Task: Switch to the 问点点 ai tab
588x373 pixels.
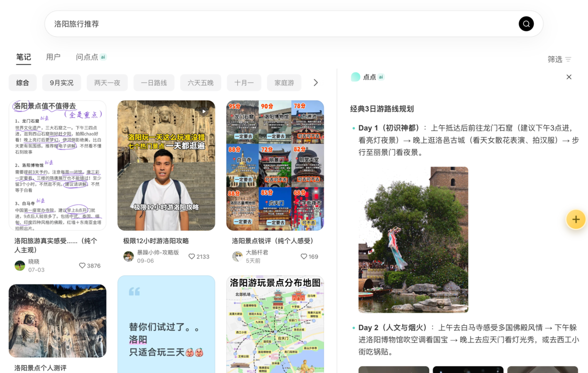Action: (x=91, y=57)
